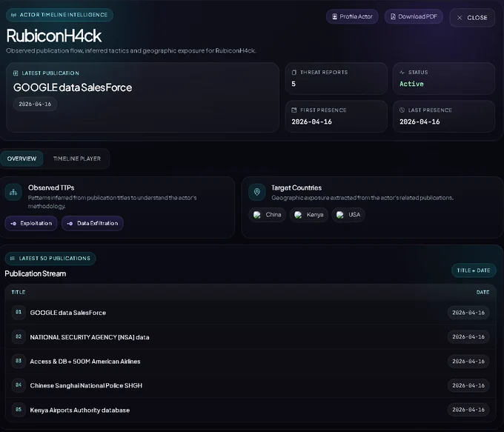This screenshot has width=504, height=432.
Task: Select the Overview tab
Action: pos(21,159)
